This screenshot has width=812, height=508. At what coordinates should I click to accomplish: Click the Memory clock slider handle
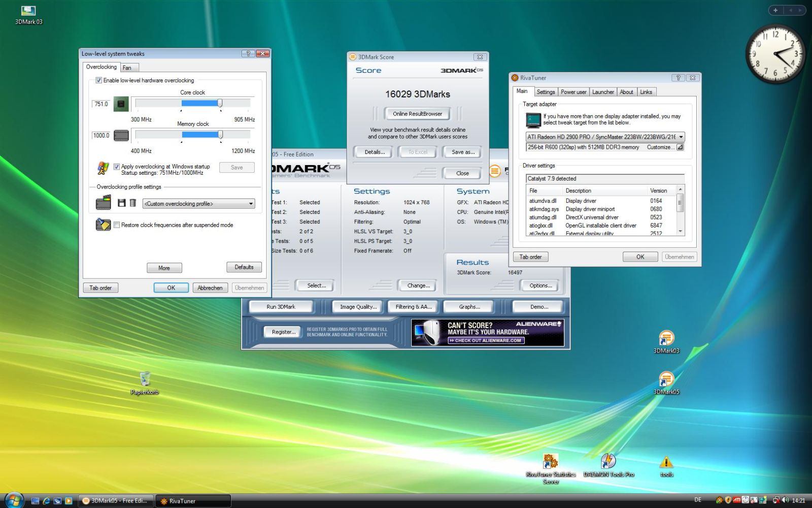click(220, 135)
